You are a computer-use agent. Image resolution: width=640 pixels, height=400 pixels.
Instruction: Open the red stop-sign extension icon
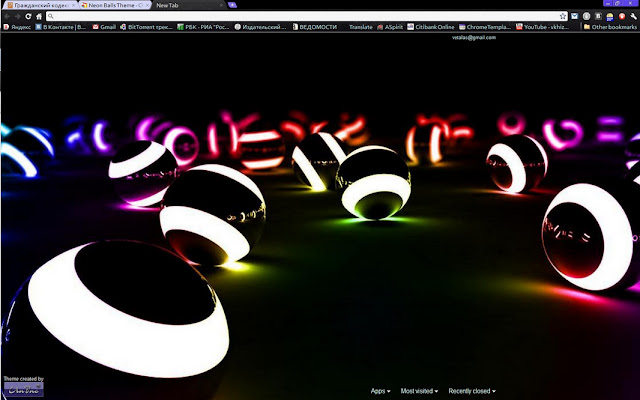point(622,16)
